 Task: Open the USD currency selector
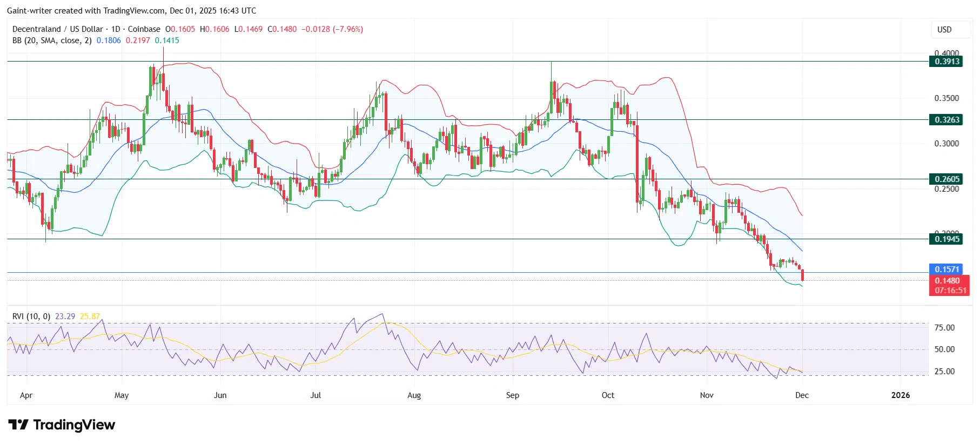[944, 30]
